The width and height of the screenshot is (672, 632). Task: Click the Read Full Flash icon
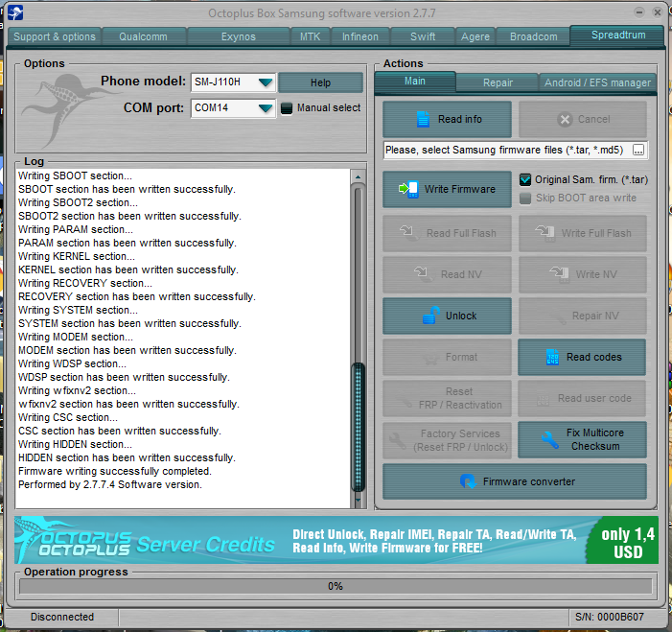pos(408,233)
